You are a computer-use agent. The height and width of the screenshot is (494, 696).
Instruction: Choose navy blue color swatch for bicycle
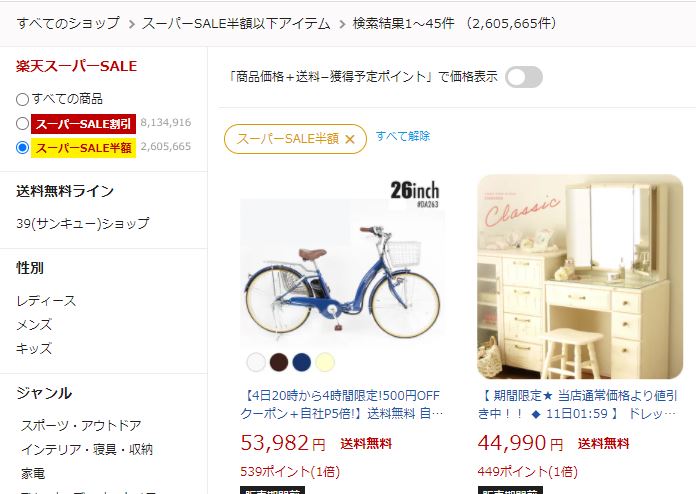(302, 362)
